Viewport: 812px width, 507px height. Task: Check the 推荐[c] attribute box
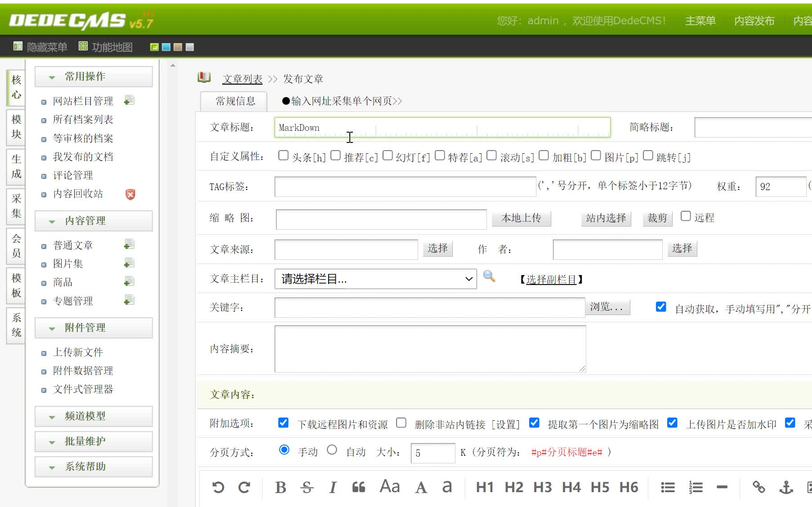coord(335,156)
